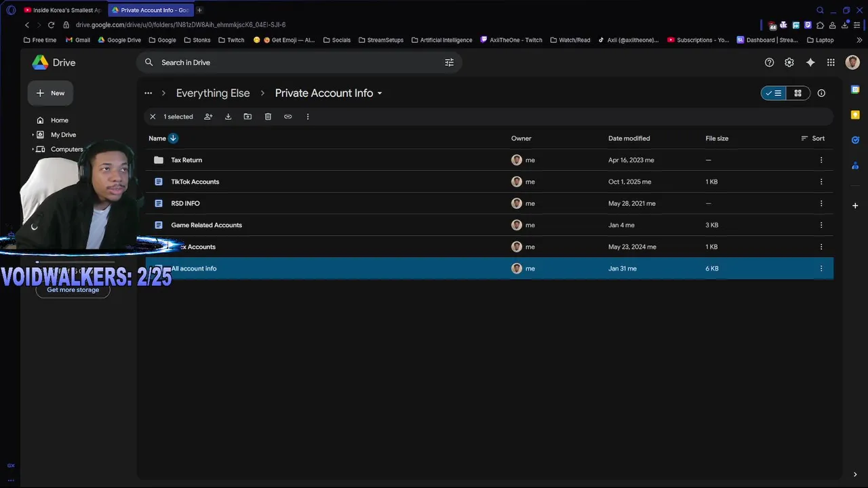Reload the page
868x488 pixels.
coord(51,25)
